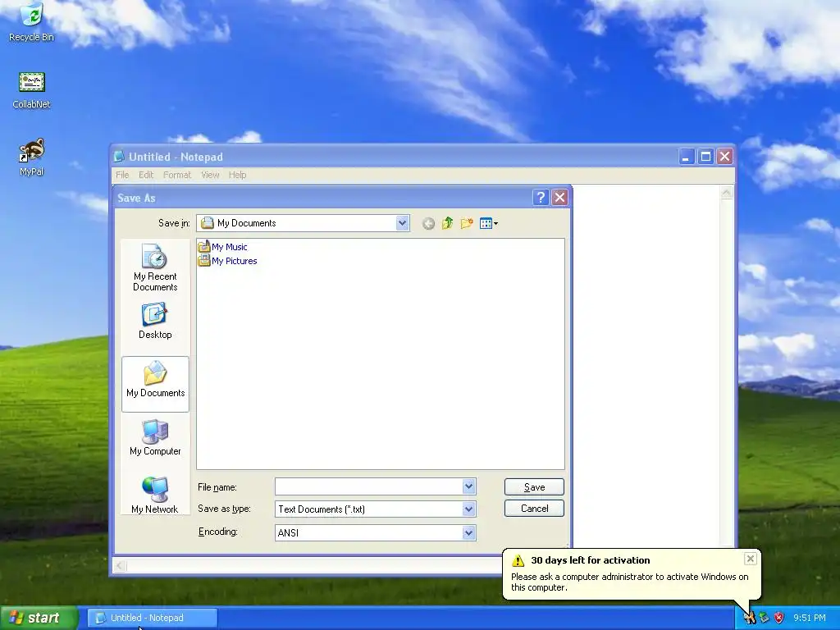The height and width of the screenshot is (630, 840).
Task: Click the 30 days left for activation text
Action: coord(591,560)
